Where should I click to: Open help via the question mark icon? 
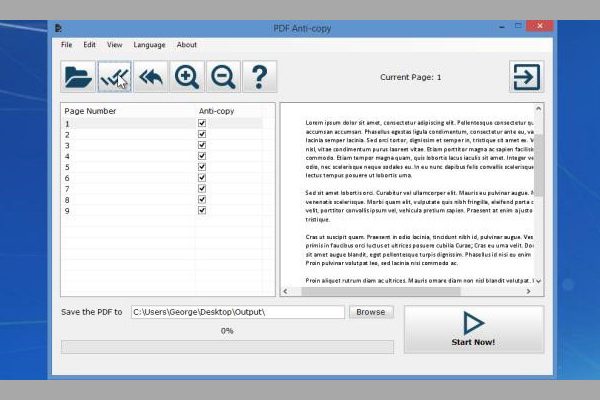coord(258,76)
